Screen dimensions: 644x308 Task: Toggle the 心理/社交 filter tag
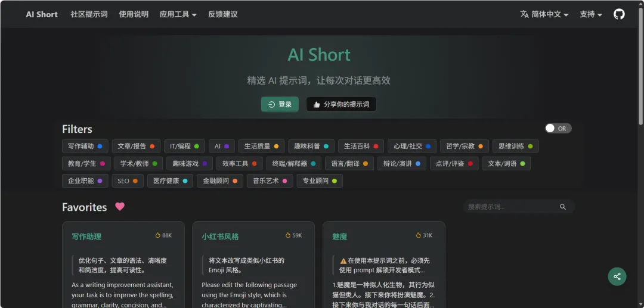pyautogui.click(x=412, y=146)
